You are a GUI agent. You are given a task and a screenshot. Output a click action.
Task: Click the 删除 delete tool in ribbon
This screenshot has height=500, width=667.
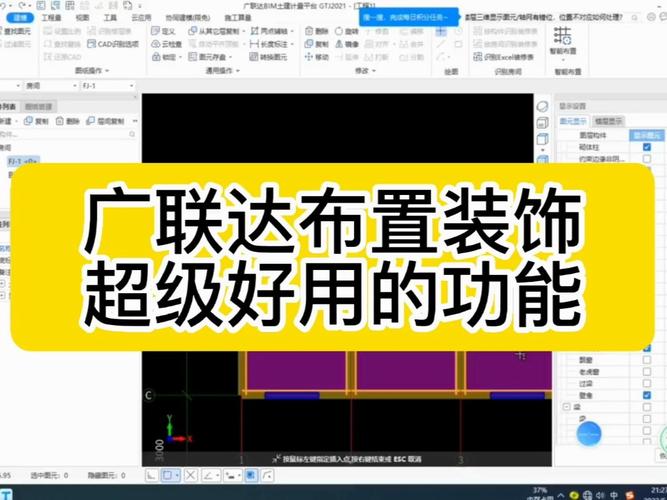[x=316, y=31]
